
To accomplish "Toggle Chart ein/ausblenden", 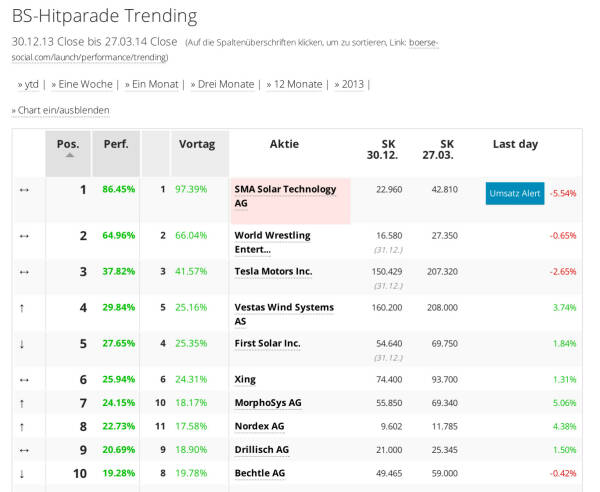I will click(61, 110).
